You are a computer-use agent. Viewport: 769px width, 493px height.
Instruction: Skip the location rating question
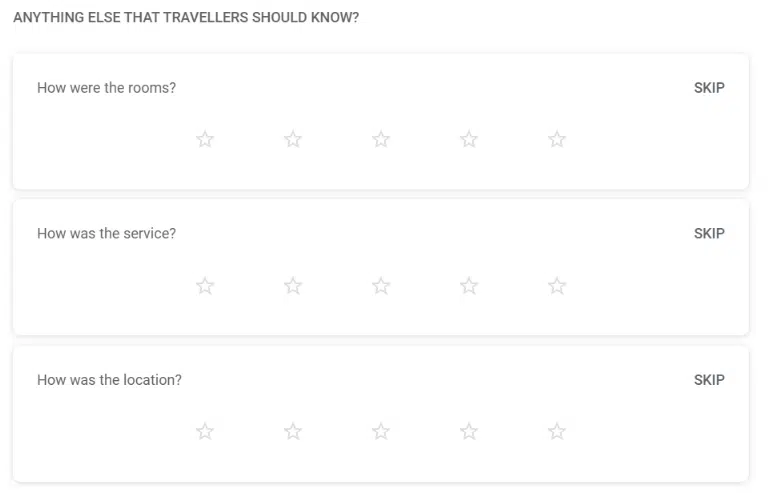709,380
